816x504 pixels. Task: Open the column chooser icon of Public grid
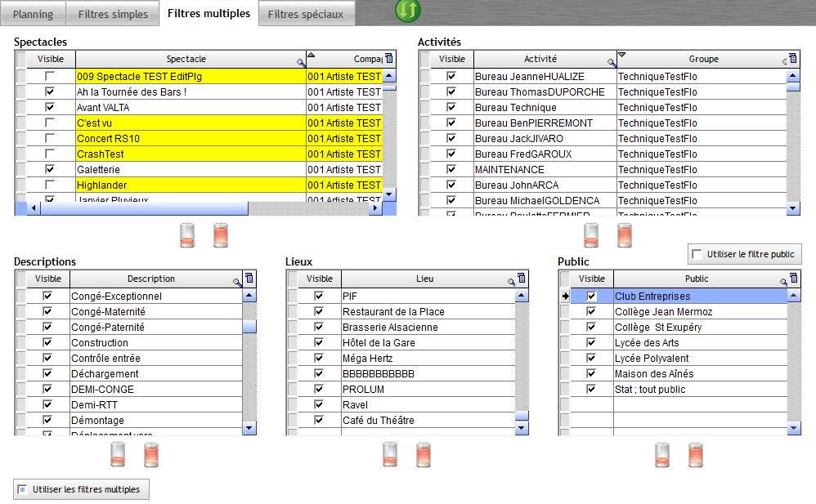[x=793, y=279]
